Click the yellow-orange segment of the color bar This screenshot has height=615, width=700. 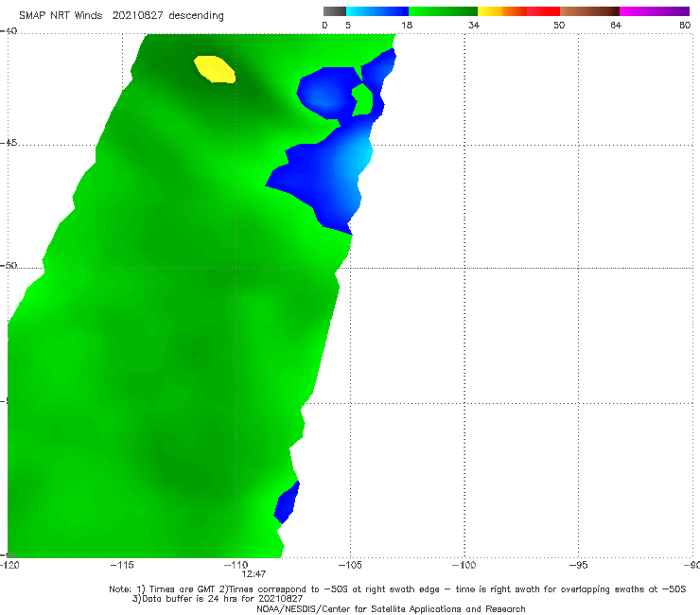(502, 11)
